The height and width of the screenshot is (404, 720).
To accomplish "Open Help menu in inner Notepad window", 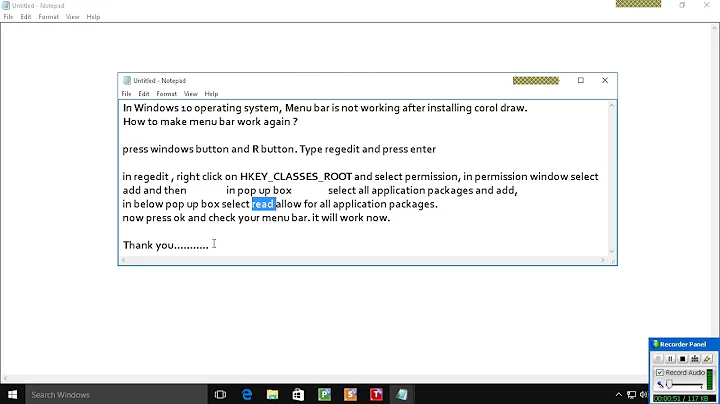I will [x=211, y=94].
